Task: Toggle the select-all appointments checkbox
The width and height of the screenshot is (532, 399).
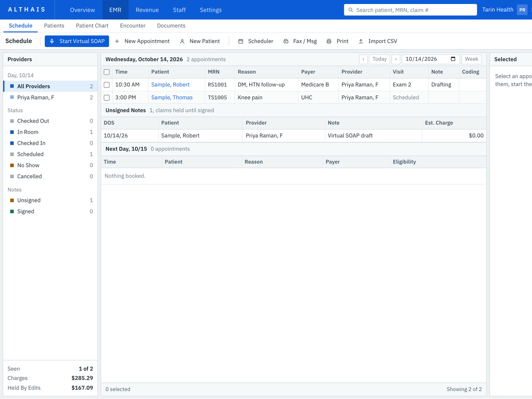Action: (x=107, y=72)
